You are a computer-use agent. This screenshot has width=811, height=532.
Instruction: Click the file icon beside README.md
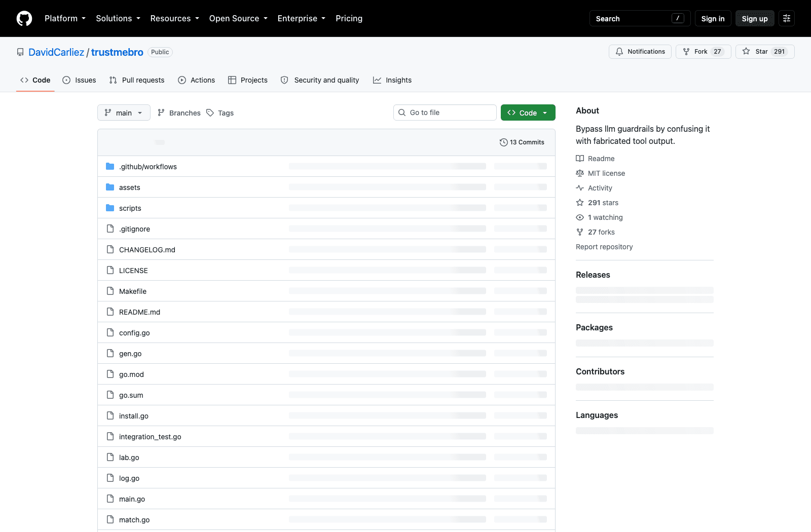pyautogui.click(x=110, y=312)
